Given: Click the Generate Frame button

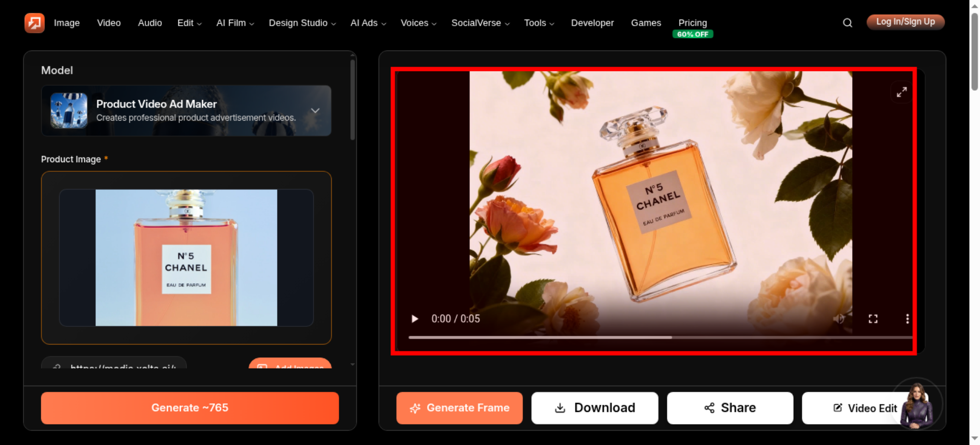Looking at the screenshot, I should (x=460, y=408).
